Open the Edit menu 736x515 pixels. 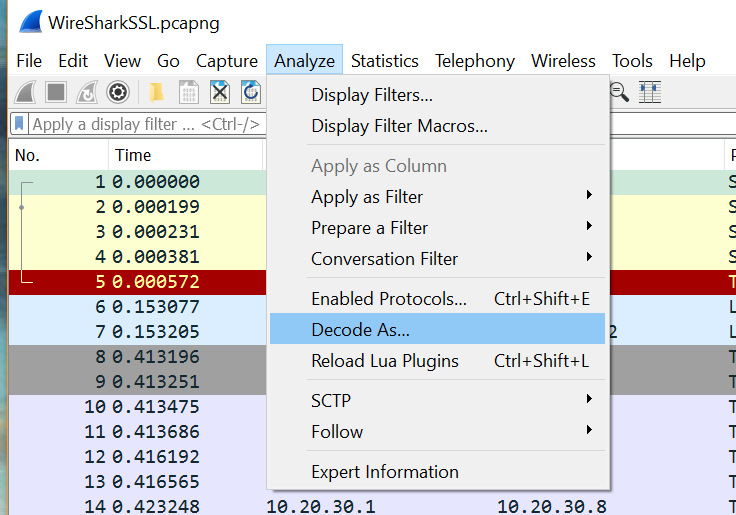click(73, 61)
